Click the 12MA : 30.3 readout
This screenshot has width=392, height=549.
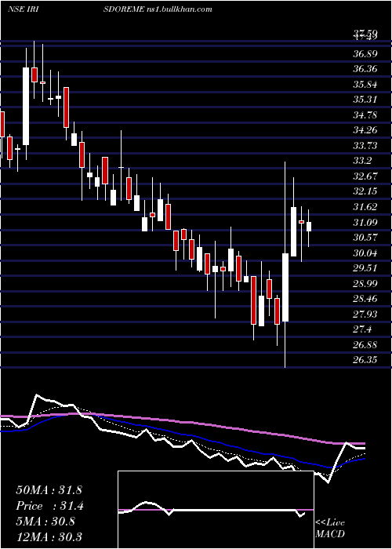point(49,537)
